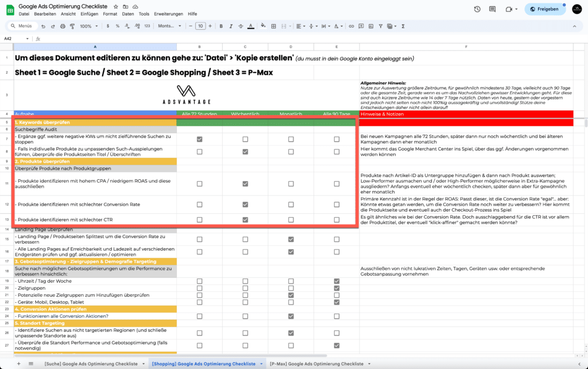Switch to the [P-Max] sheet tab

316,364
